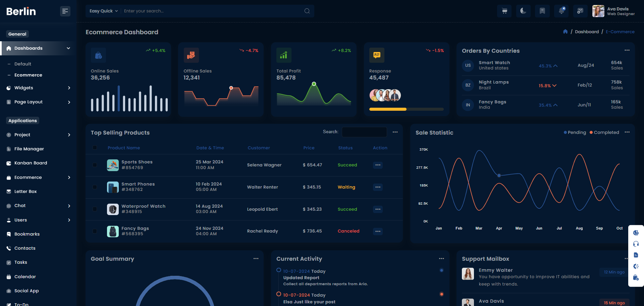This screenshot has height=306, width=644.
Task: Click the search magnifier icon
Action: pos(307,11)
